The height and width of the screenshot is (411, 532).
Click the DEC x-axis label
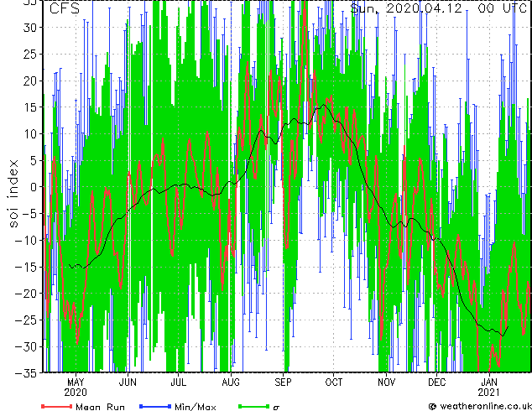click(437, 382)
